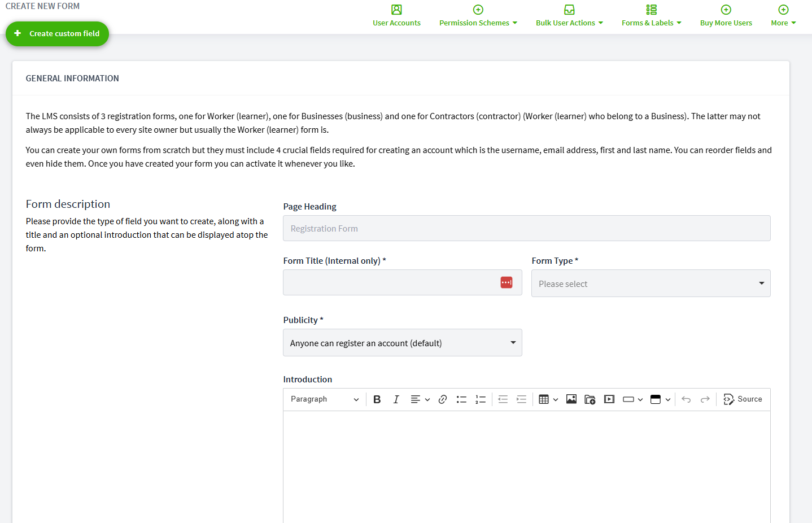Open the Forms & Labels menu

[x=651, y=16]
